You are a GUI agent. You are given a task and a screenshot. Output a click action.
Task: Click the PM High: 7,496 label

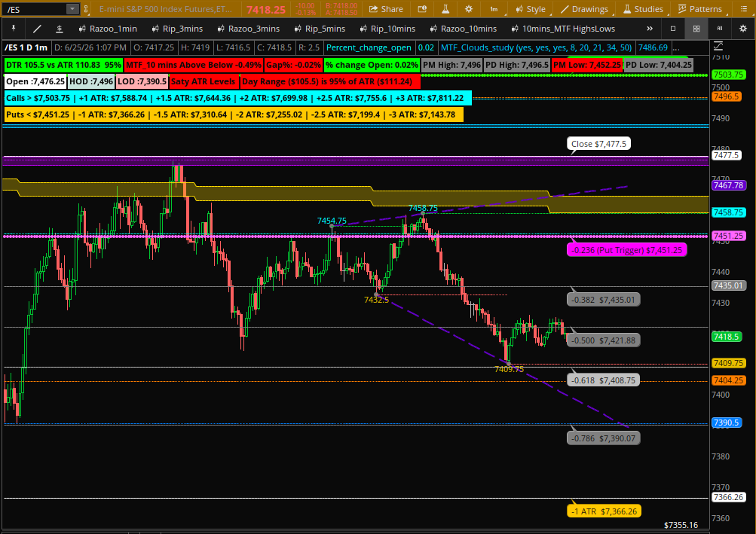(x=451, y=65)
